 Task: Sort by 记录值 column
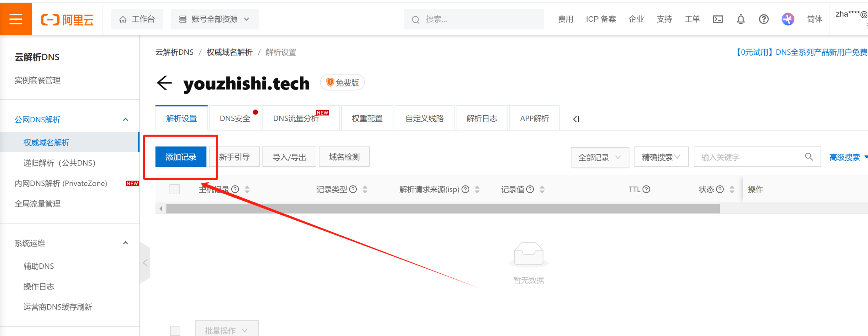[x=542, y=190]
